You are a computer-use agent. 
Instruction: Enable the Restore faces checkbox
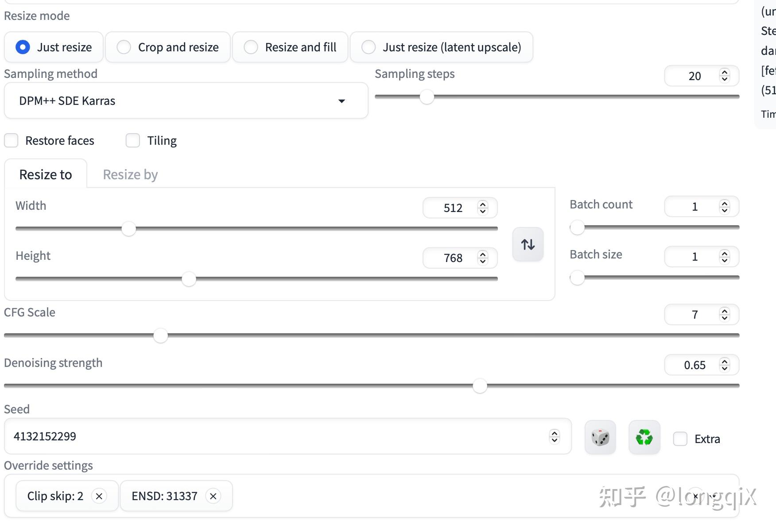[x=12, y=141]
